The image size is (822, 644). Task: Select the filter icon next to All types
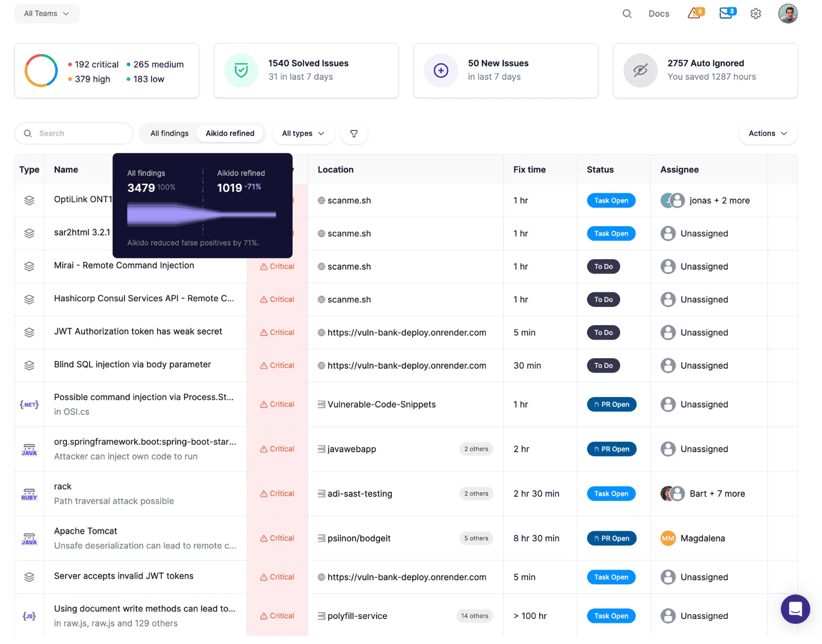click(354, 134)
